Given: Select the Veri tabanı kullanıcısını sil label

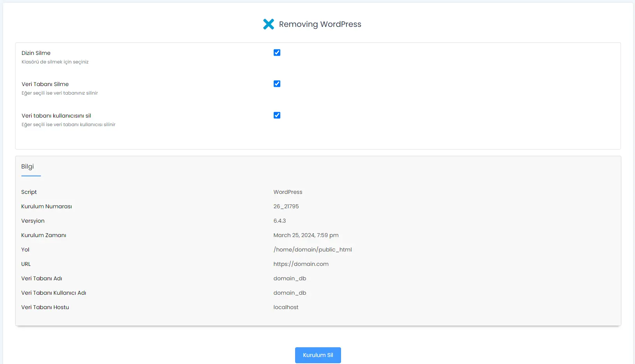Looking at the screenshot, I should 56,116.
